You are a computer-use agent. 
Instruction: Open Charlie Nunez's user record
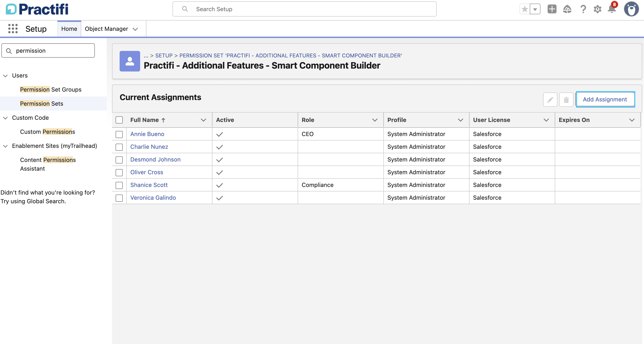(x=149, y=147)
